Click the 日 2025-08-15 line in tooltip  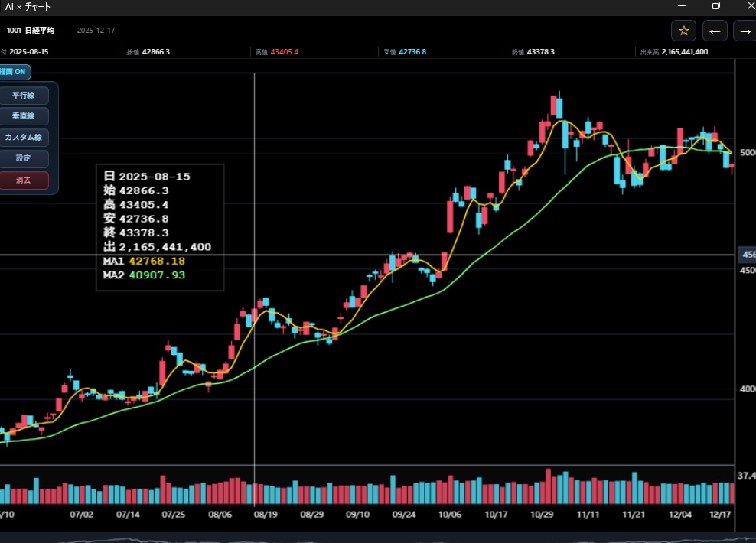147,177
